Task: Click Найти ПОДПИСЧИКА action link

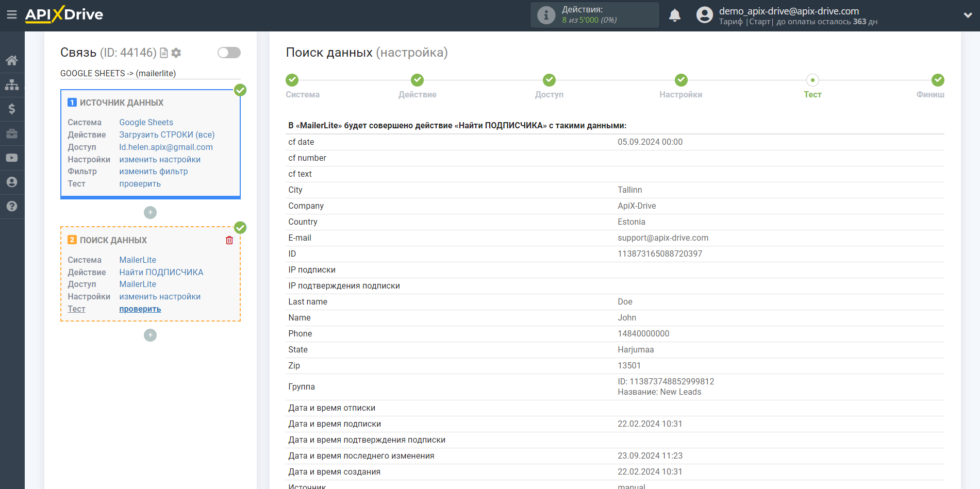Action: tap(161, 272)
